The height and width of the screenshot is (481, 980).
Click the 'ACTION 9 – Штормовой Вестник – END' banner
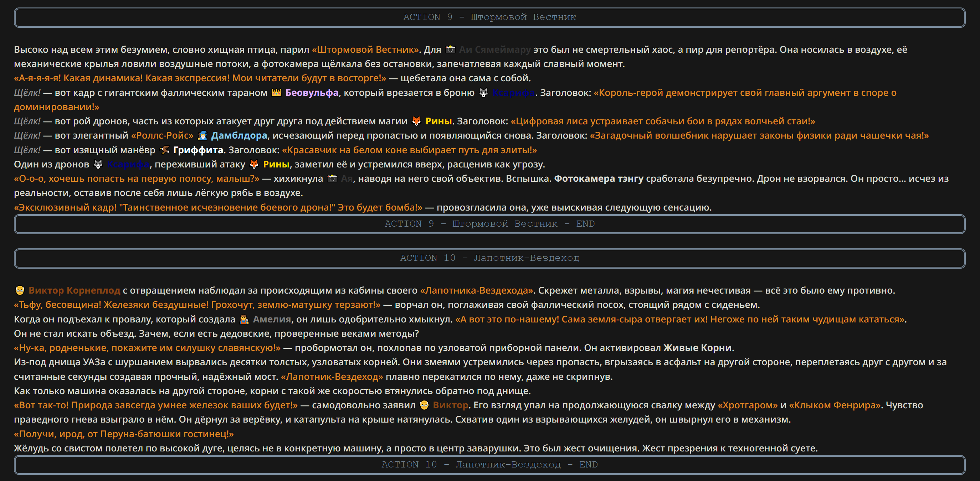[x=489, y=224]
